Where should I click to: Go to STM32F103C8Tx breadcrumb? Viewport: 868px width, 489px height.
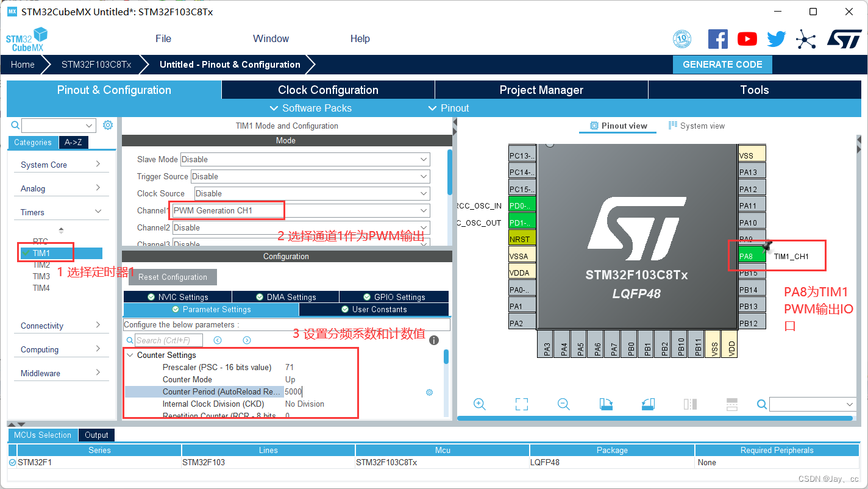point(96,65)
